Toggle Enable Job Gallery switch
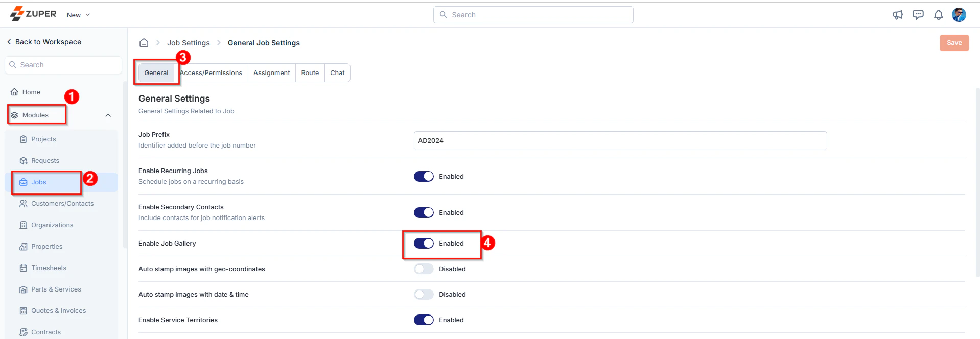 (424, 243)
